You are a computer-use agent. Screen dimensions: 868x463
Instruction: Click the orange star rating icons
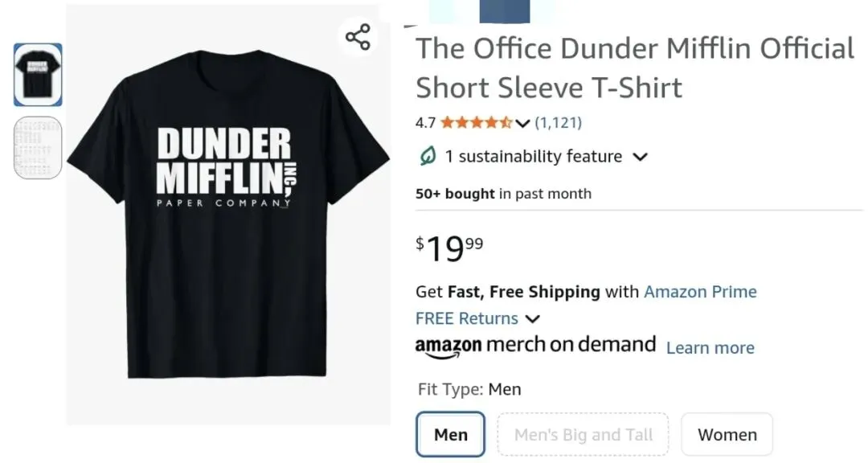click(476, 123)
